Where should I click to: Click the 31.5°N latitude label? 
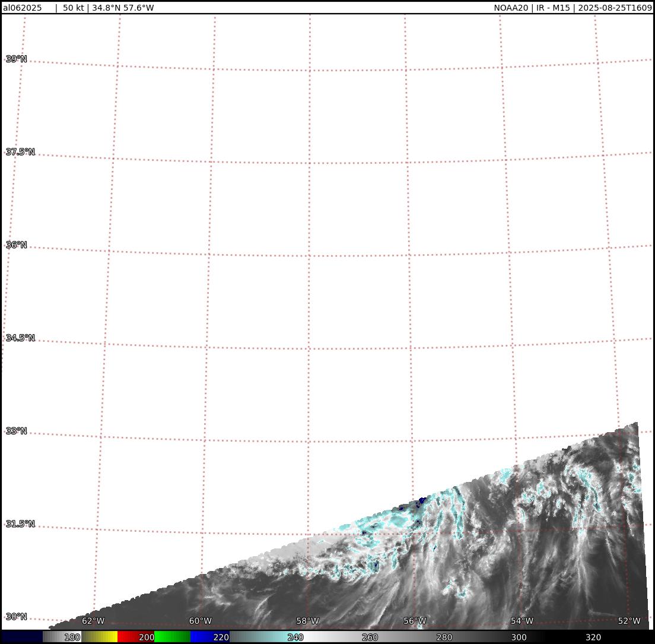(x=20, y=524)
